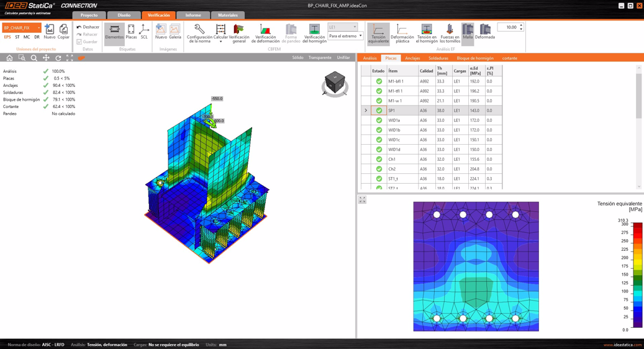Select the ST analysis type
644x349 pixels.
pyautogui.click(x=17, y=37)
